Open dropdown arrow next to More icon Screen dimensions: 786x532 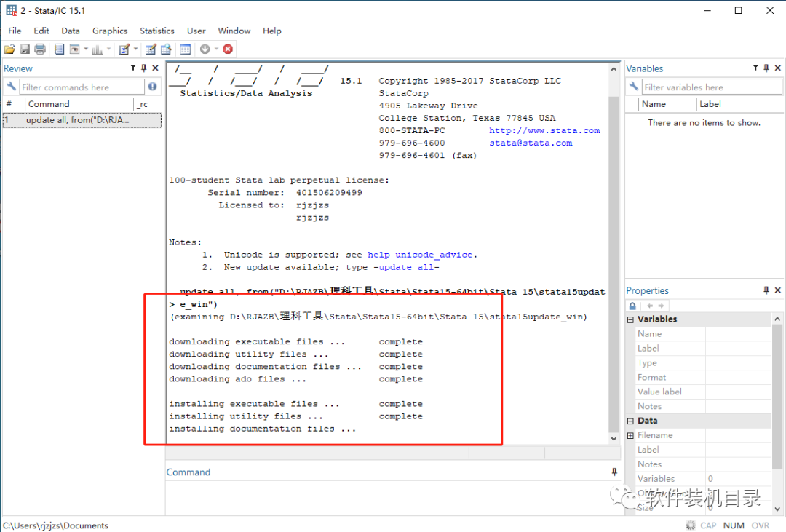click(x=217, y=49)
